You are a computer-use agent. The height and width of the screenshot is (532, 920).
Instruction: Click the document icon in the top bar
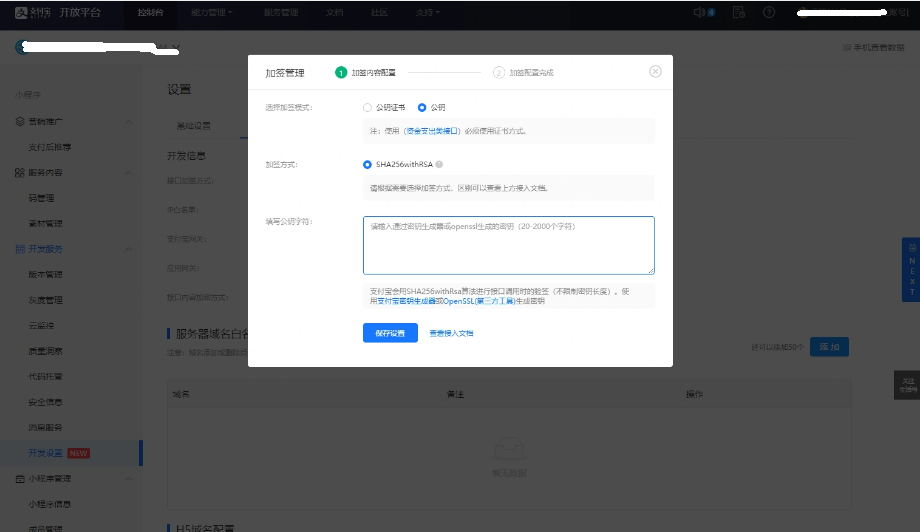point(738,13)
